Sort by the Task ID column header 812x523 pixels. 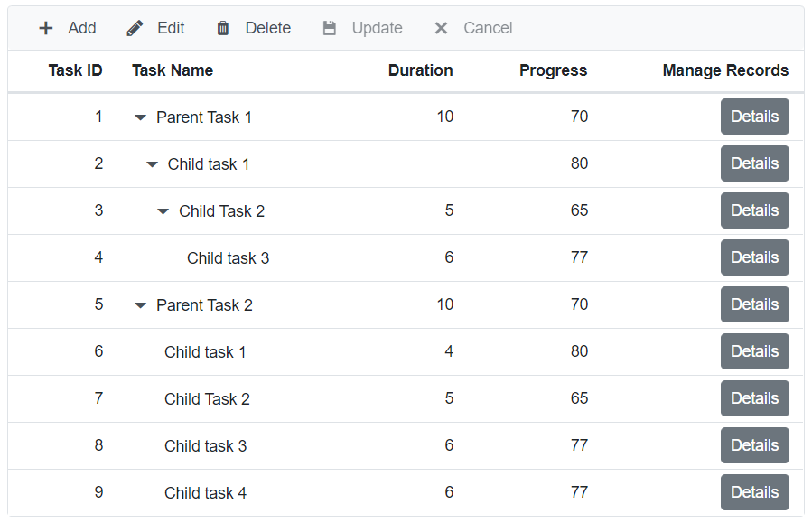(x=75, y=70)
